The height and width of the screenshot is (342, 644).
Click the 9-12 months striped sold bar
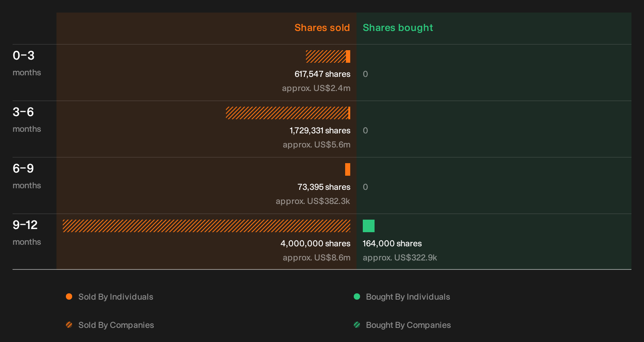click(x=206, y=226)
